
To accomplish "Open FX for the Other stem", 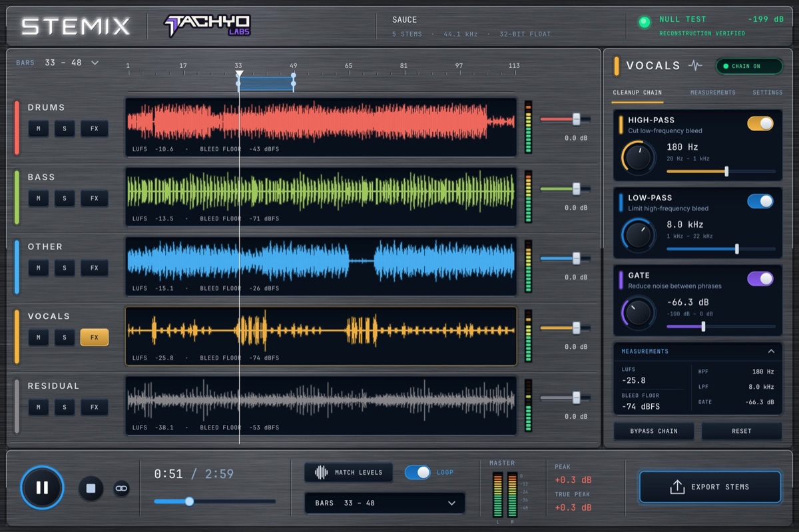I will coord(95,268).
